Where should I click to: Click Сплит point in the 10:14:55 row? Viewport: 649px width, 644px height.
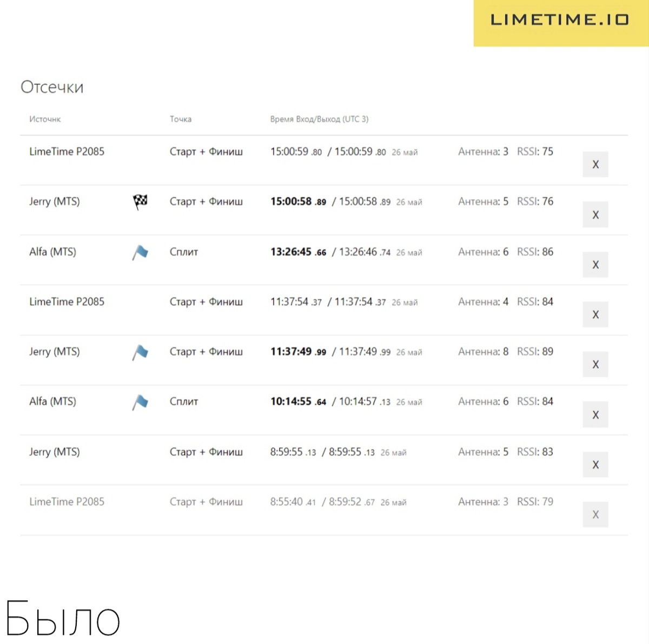(x=184, y=402)
